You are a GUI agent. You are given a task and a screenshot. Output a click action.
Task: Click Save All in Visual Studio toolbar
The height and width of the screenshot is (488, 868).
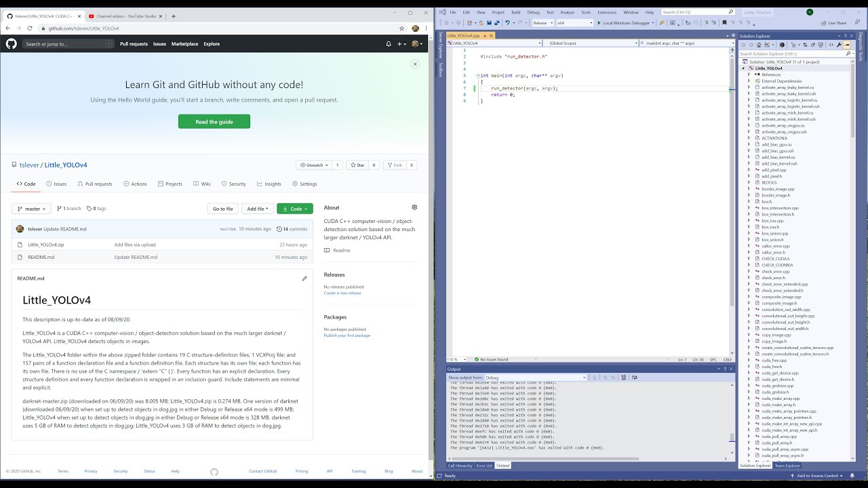coord(497,23)
